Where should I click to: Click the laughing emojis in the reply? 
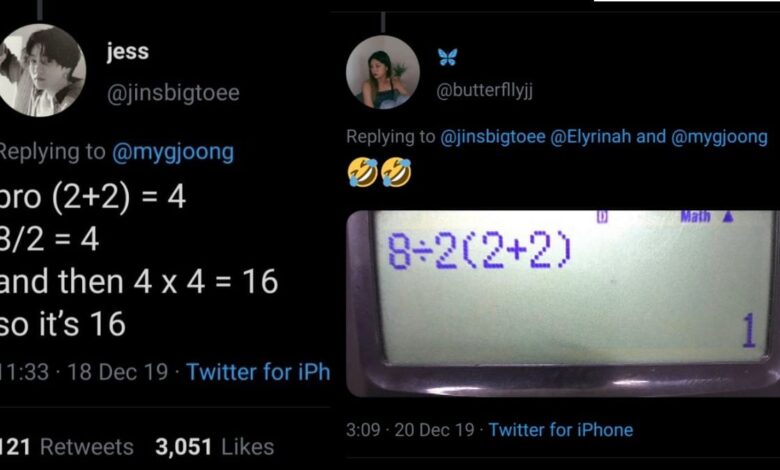(380, 173)
